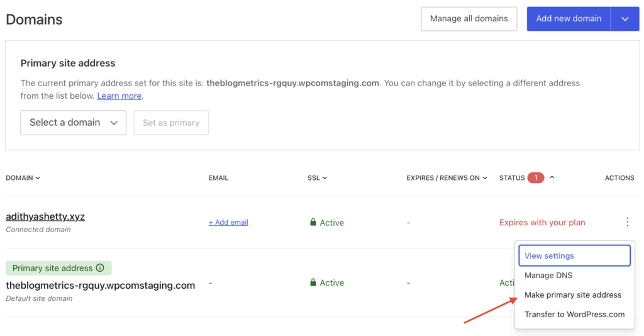The height and width of the screenshot is (336, 644).
Task: Click the Primary site address section heading
Action: [x=68, y=63]
